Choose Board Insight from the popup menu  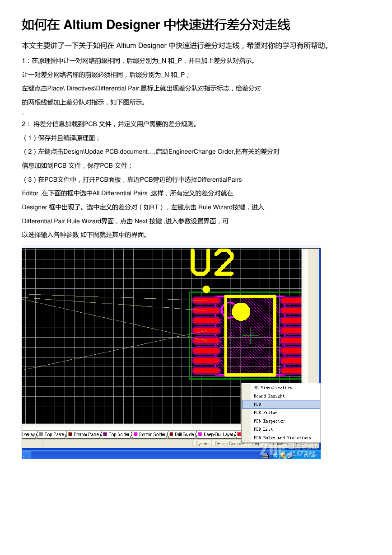[280, 396]
